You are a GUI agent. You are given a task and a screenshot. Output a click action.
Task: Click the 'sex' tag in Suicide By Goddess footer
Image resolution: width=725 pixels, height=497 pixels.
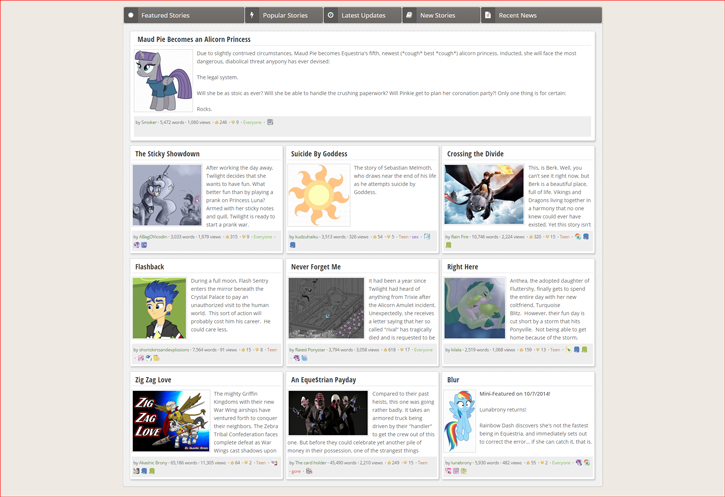415,237
